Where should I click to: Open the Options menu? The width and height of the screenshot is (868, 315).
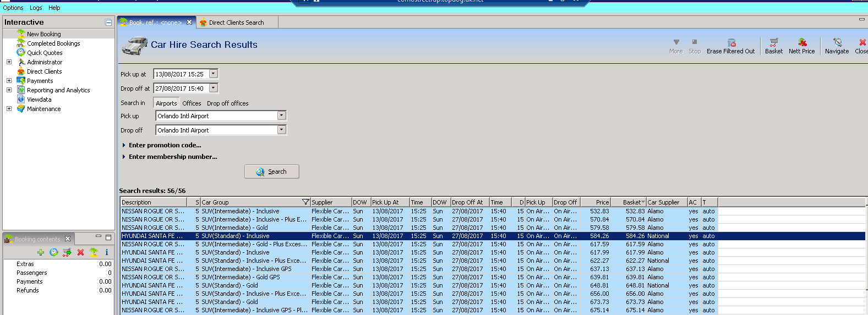coord(13,8)
